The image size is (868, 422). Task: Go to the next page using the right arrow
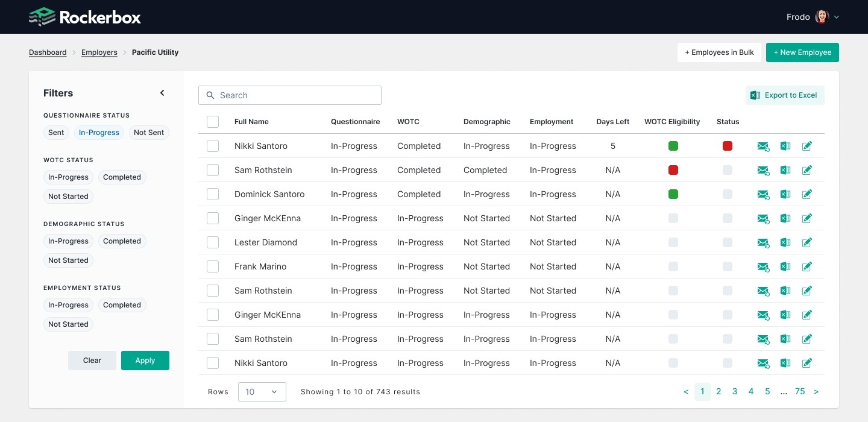point(816,392)
